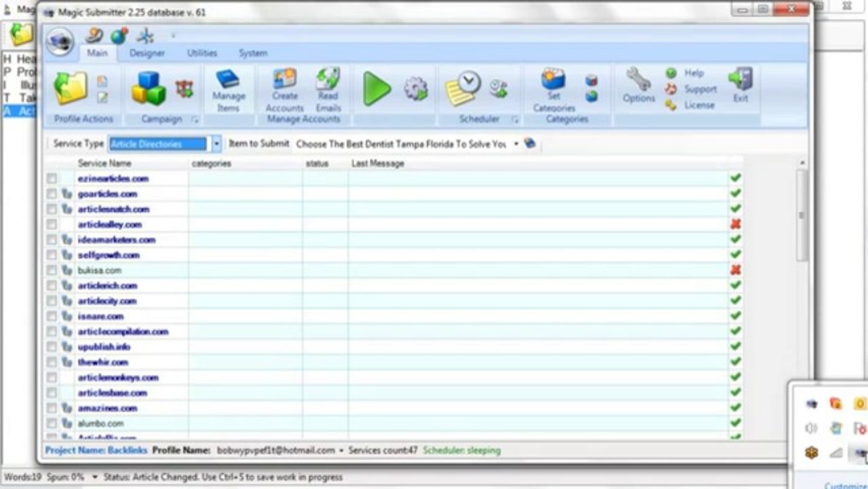868x489 pixels.
Task: Tick the checkbox for isnare.com
Action: point(52,316)
